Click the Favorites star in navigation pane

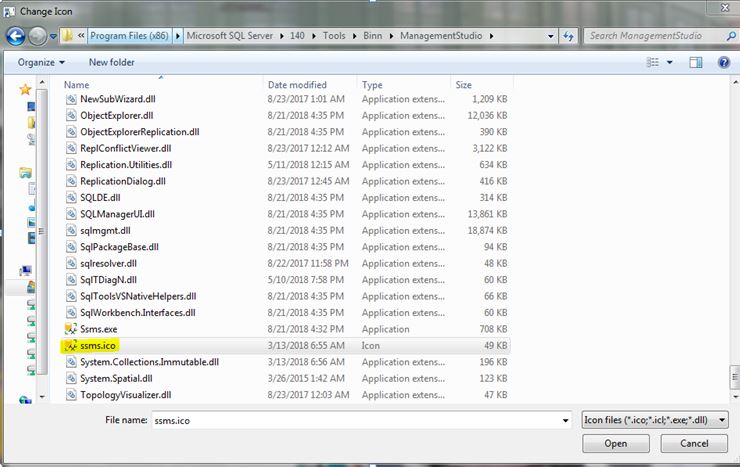click(x=26, y=89)
